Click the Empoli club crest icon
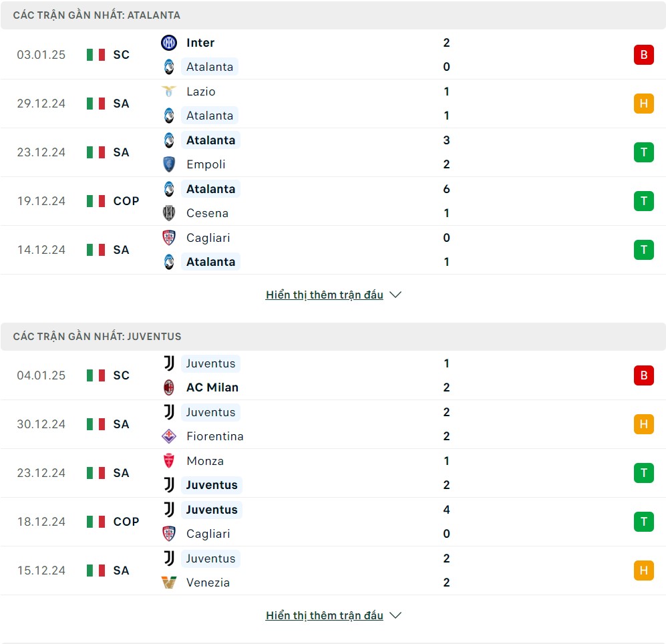The image size is (666, 644). click(168, 164)
